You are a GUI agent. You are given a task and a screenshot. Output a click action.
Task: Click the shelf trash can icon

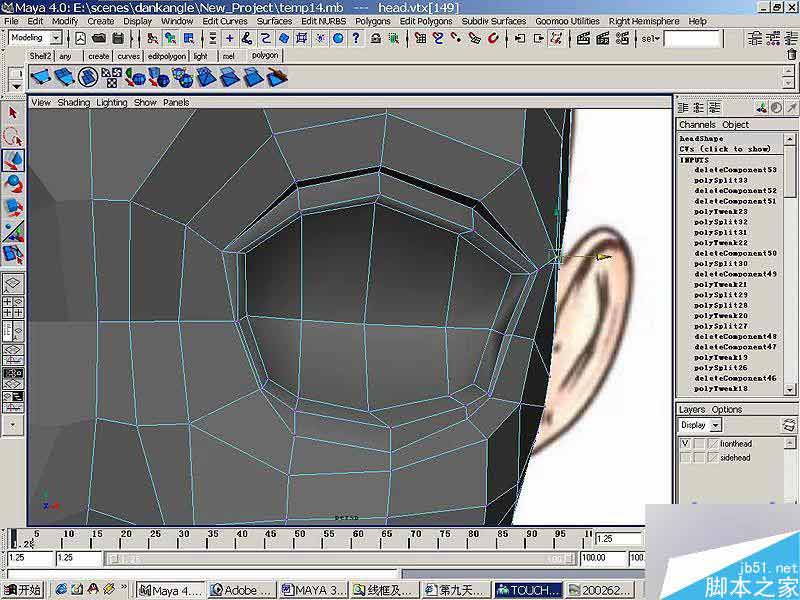(791, 54)
